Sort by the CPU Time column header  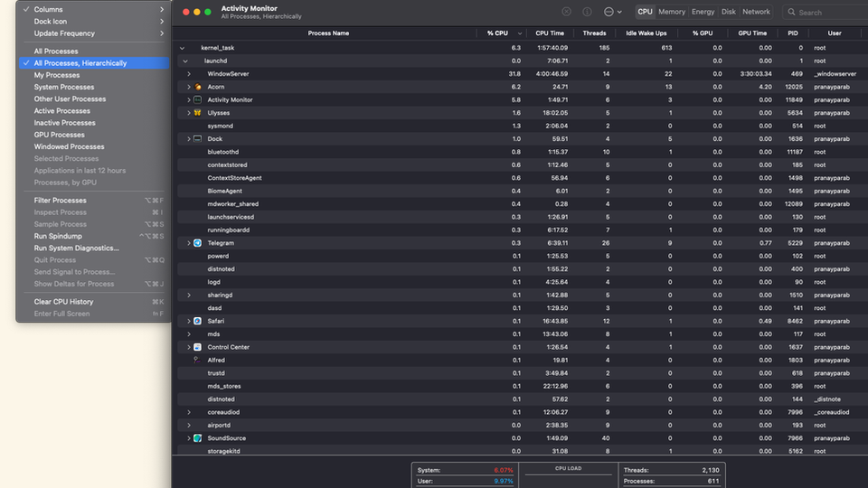(550, 33)
